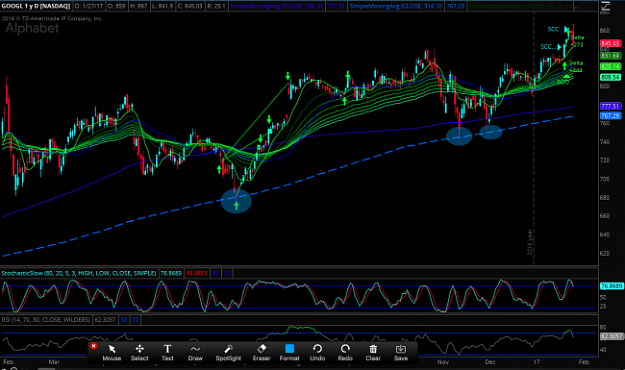Click the 76.8689 stochastic value in label row
This screenshot has width=625, height=370.
pos(171,273)
